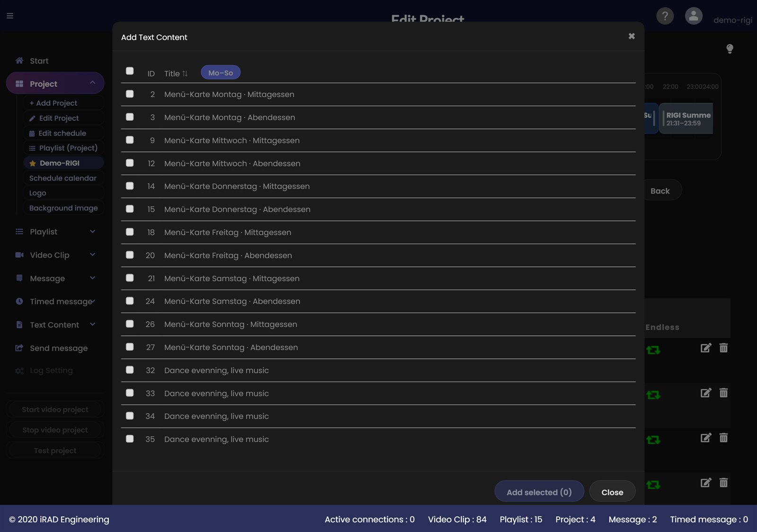Screen dimensions: 757x532
Task: Click the hamburger menu icon
Action: coord(10,16)
